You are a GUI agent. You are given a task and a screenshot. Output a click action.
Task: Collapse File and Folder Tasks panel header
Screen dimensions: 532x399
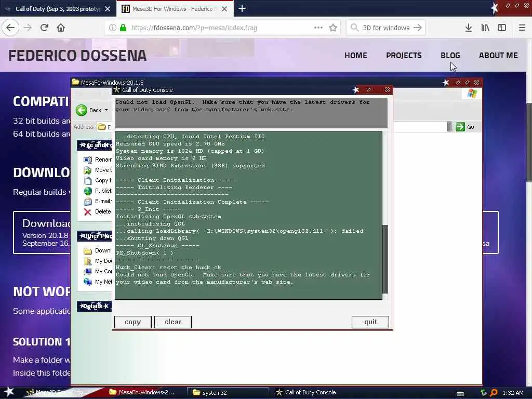click(95, 145)
